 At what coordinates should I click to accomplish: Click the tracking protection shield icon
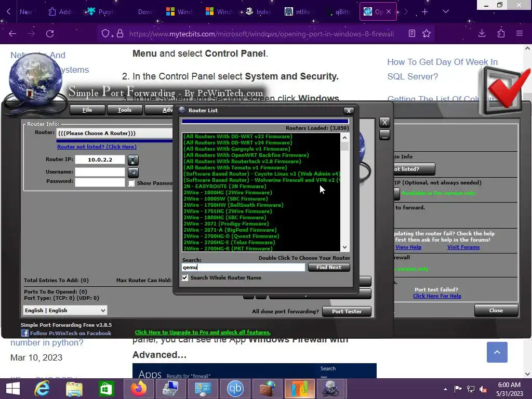click(x=105, y=34)
